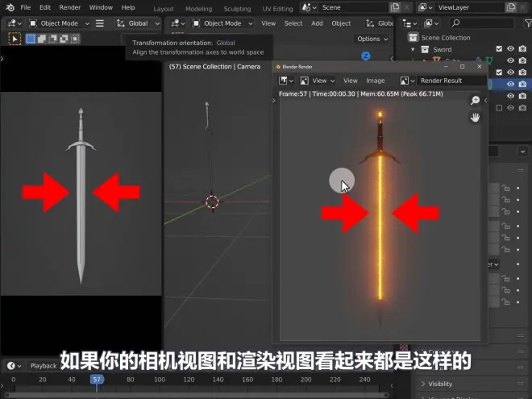Open Global orientation dropdown in left viewport
The width and height of the screenshot is (532, 399).
pos(137,23)
